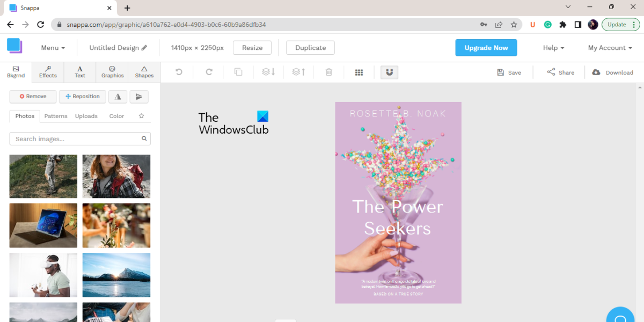This screenshot has width=644, height=322.
Task: Click the Search images field
Action: click(80, 138)
